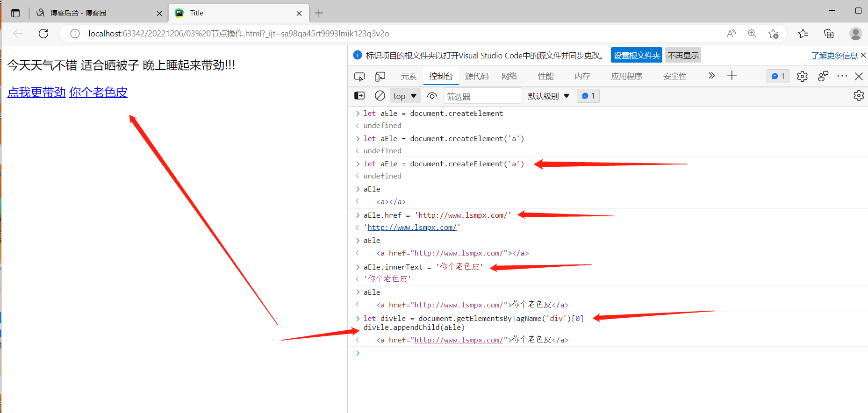Click the 点我更带劲 link on page

click(x=36, y=92)
